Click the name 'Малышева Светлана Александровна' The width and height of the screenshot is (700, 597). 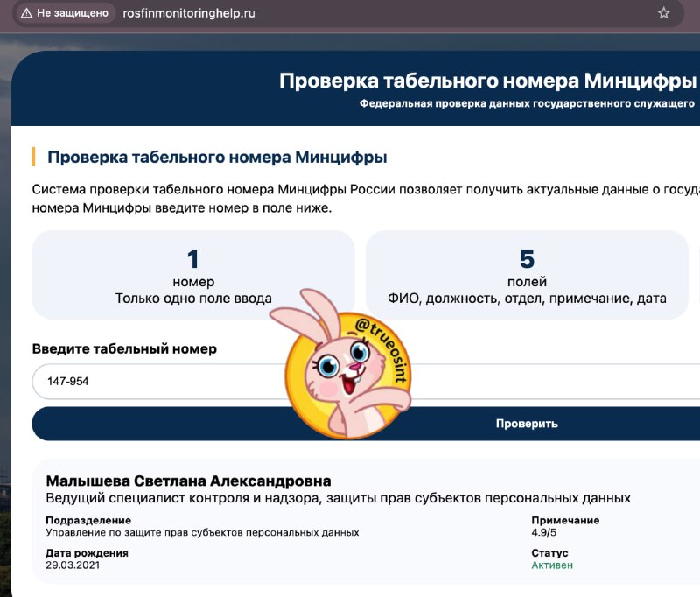(188, 481)
